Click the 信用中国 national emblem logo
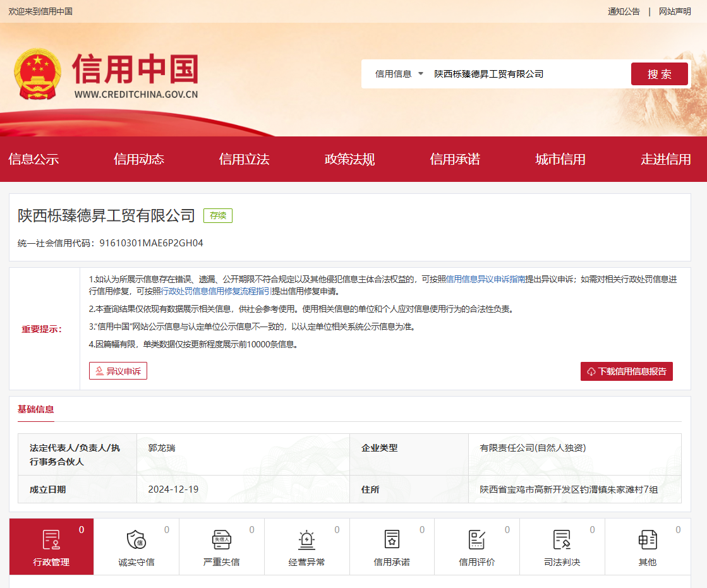707x588 pixels. [37, 76]
